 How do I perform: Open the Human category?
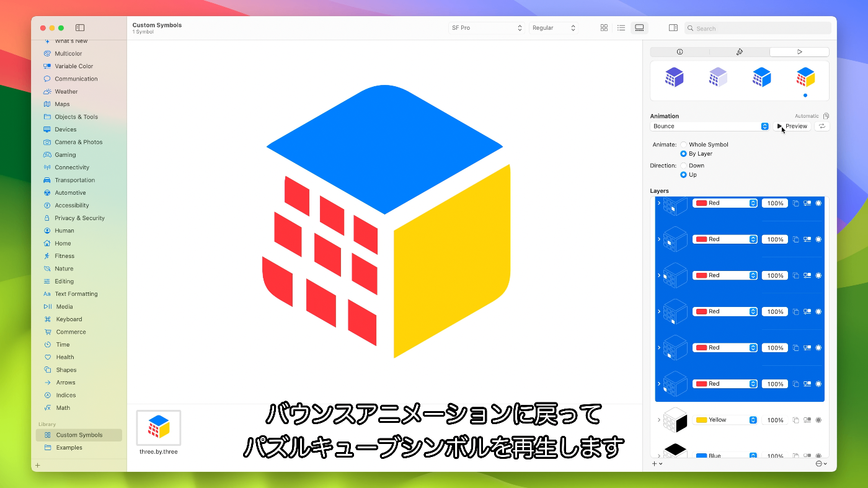[64, 231]
